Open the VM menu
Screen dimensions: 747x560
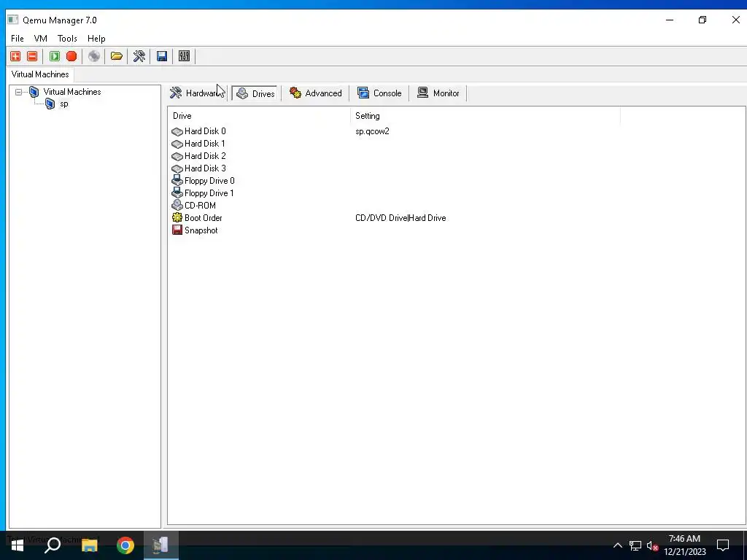coord(41,39)
